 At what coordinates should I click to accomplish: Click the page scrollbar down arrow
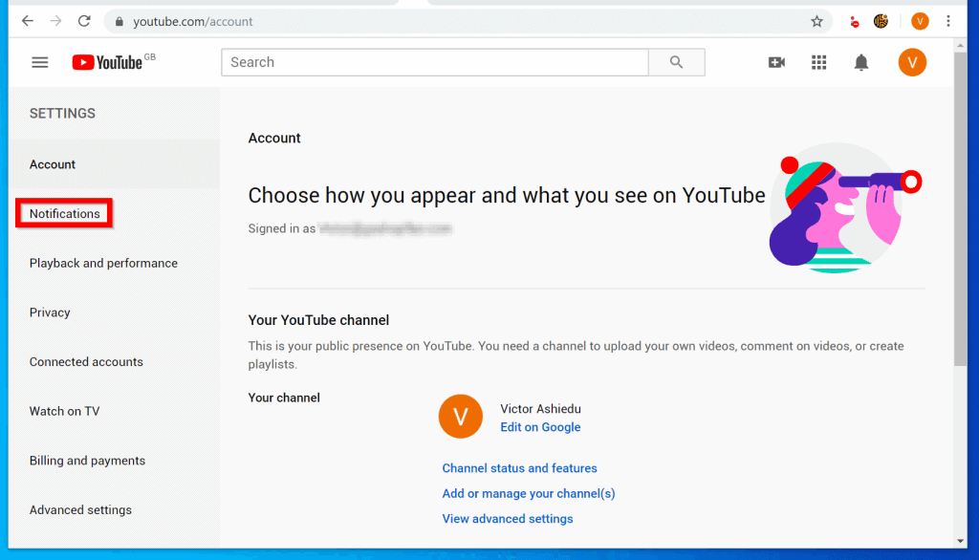960,541
